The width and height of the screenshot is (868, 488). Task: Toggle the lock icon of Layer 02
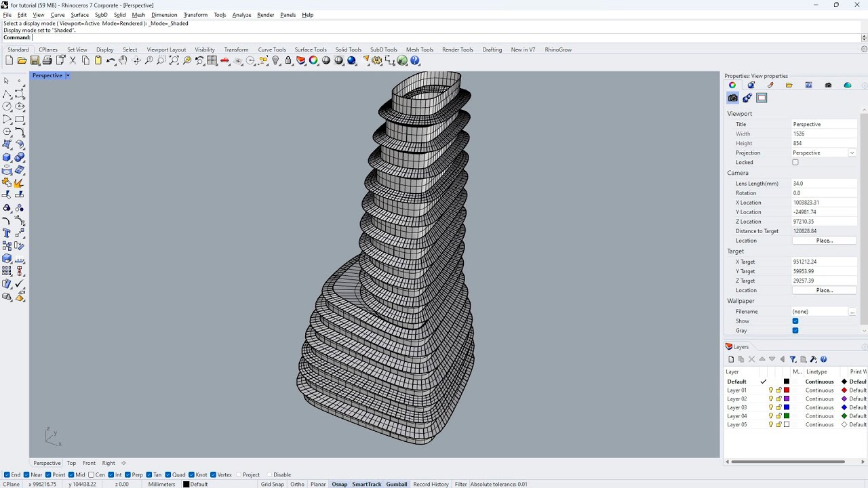coord(778,399)
